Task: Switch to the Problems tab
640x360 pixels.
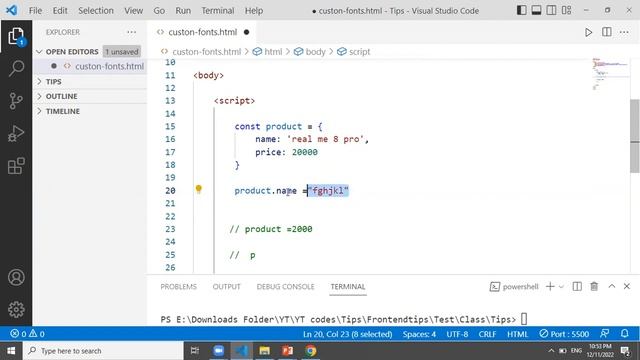Action: pyautogui.click(x=178, y=287)
